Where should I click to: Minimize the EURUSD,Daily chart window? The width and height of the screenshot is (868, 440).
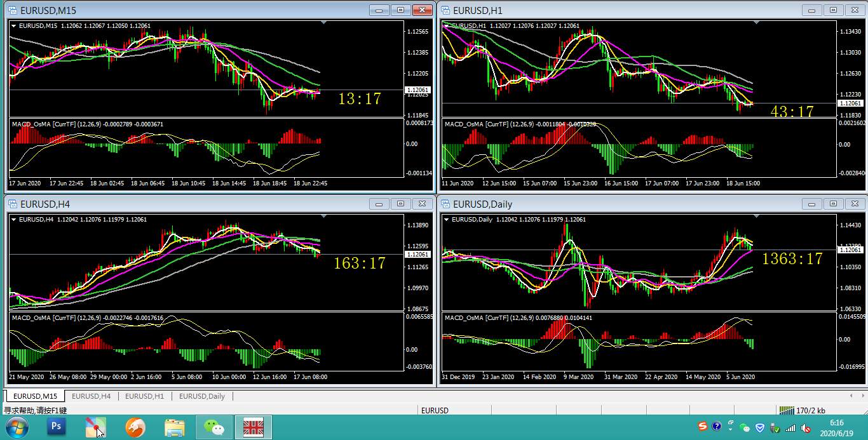coord(812,203)
